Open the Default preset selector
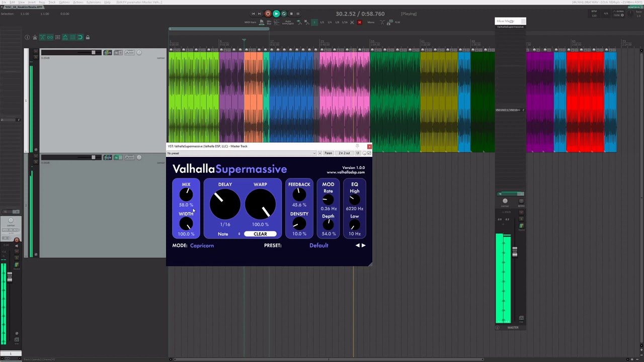Screen dimensions: 644x362 click(318, 245)
